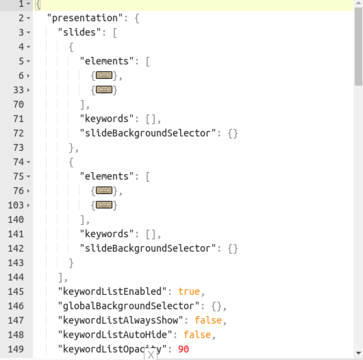
Task: Click the small X button at bottom
Action: (151, 355)
